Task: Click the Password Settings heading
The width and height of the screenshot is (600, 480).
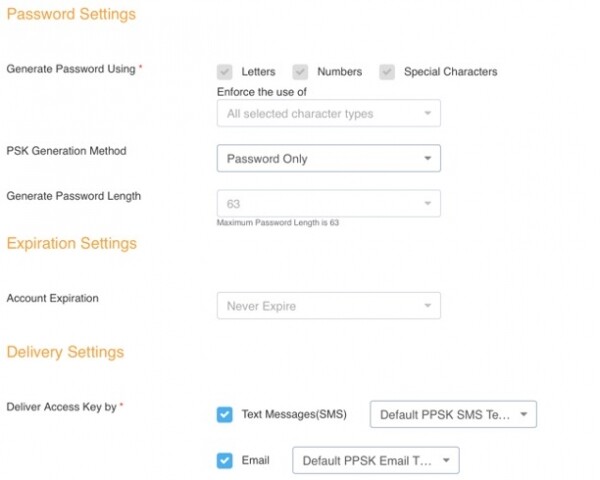Action: click(71, 15)
